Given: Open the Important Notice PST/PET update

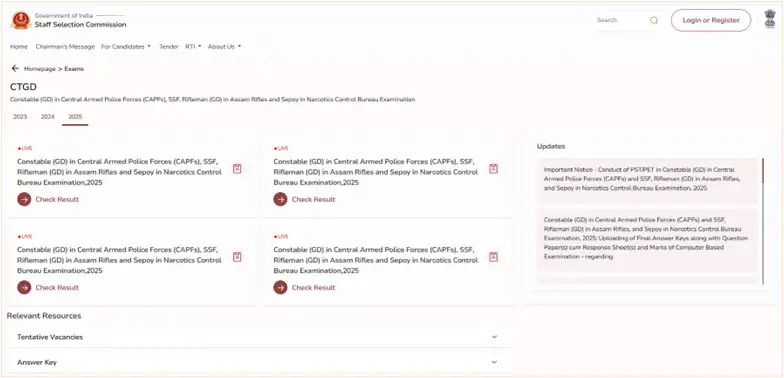Looking at the screenshot, I should [x=648, y=180].
